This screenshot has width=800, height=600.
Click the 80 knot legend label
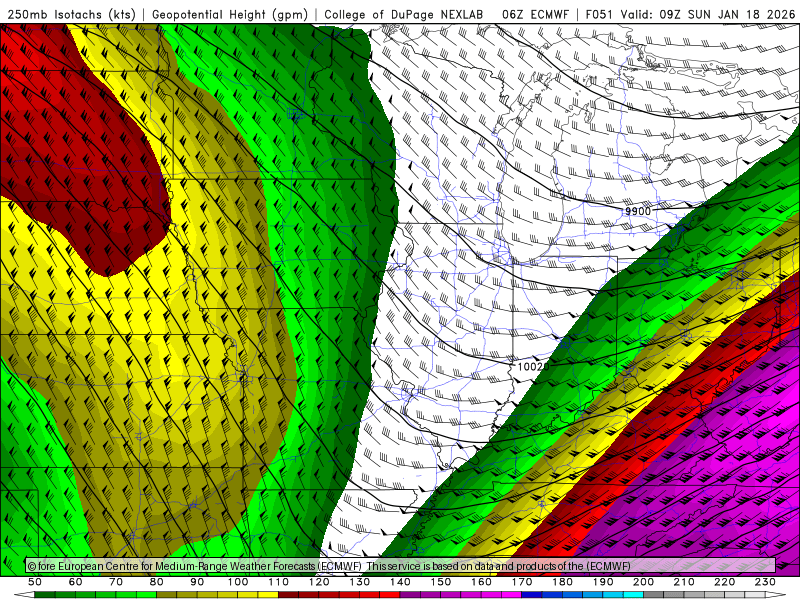(x=157, y=582)
